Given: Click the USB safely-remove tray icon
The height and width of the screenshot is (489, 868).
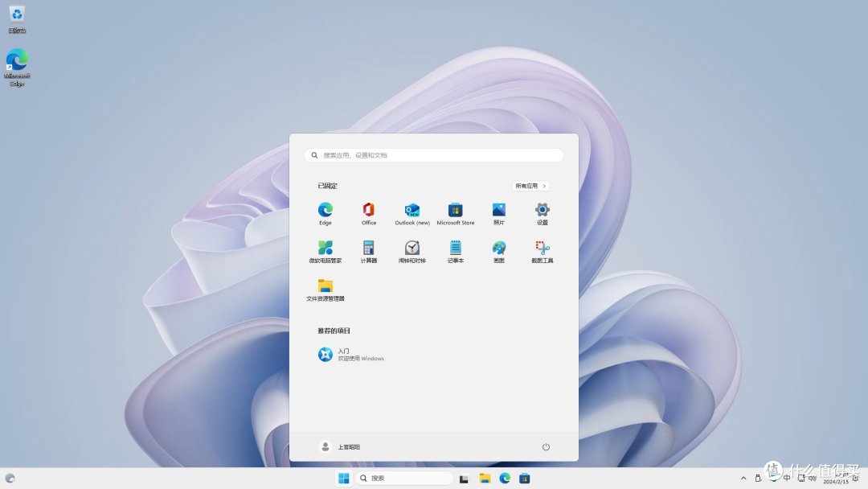Looking at the screenshot, I should coord(758,478).
